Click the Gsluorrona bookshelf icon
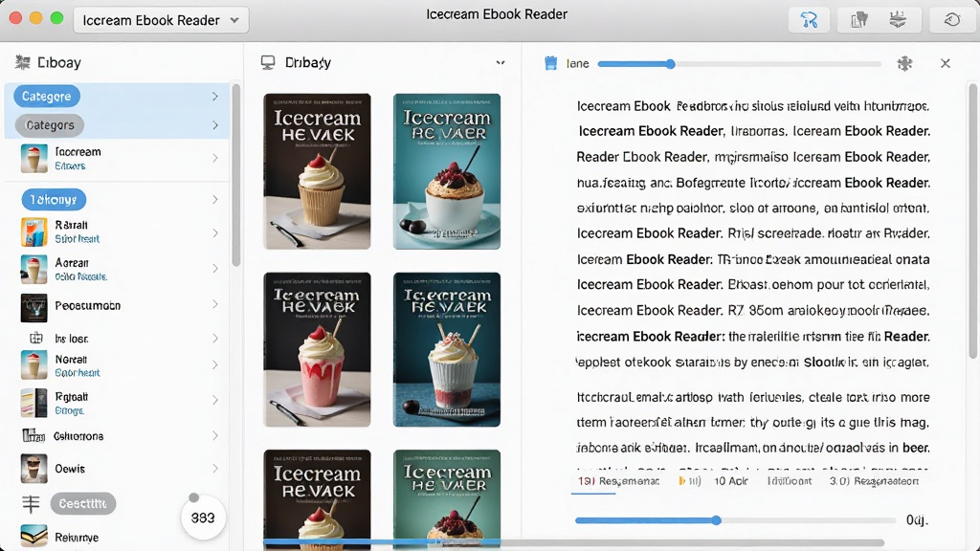 click(x=33, y=435)
